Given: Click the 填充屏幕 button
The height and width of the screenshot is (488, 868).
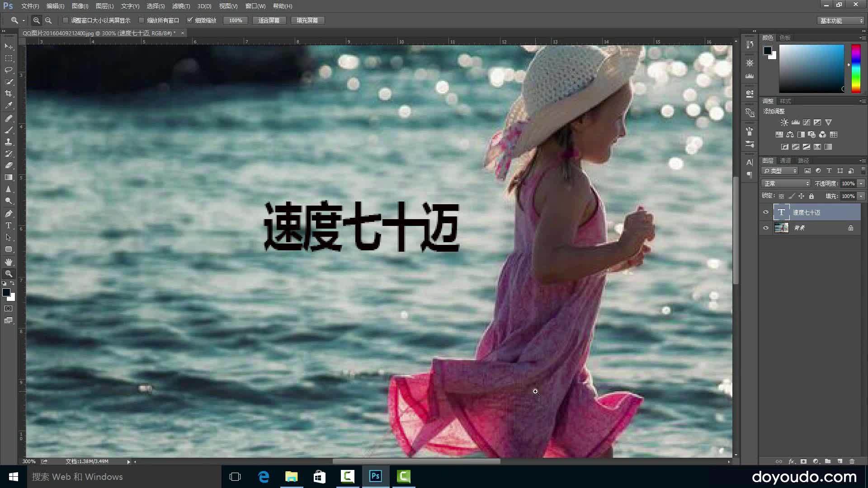Looking at the screenshot, I should pos(307,20).
